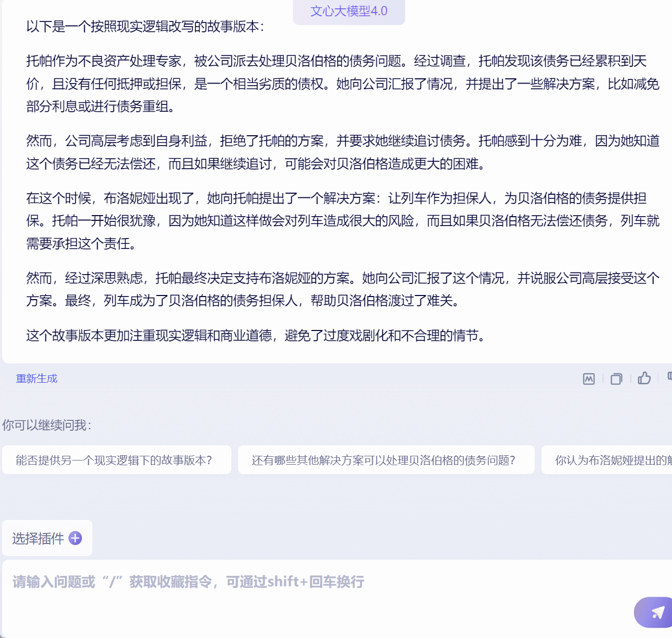Copy the response as Markdown

pyautogui.click(x=588, y=379)
